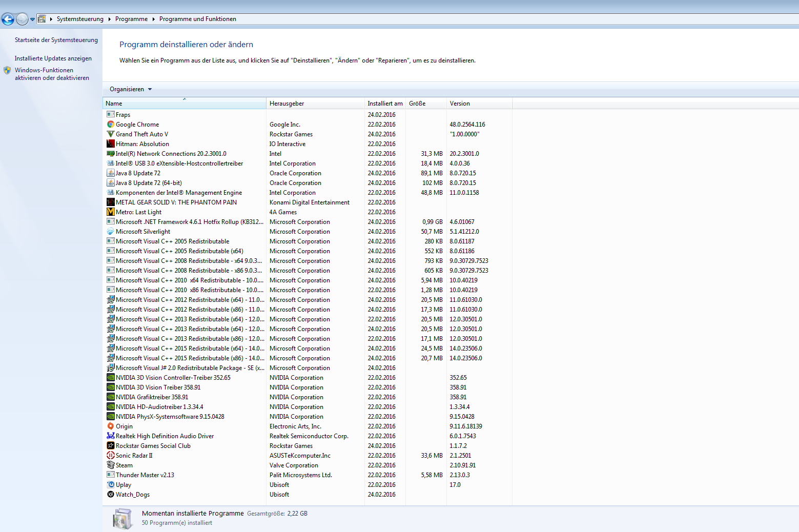Click the Sonic Radar II icon
799x532 pixels.
click(110, 456)
